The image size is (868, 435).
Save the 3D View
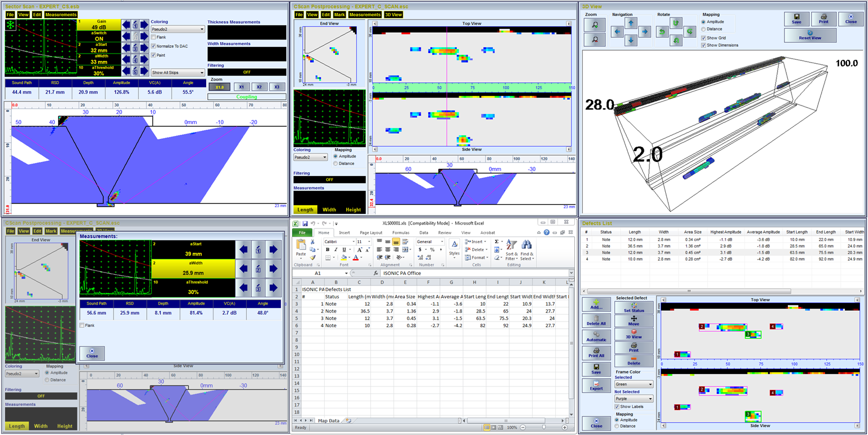click(x=796, y=19)
